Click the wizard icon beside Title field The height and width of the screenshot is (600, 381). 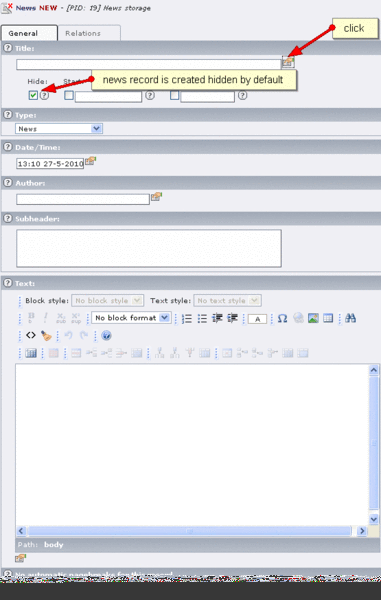pos(288,62)
